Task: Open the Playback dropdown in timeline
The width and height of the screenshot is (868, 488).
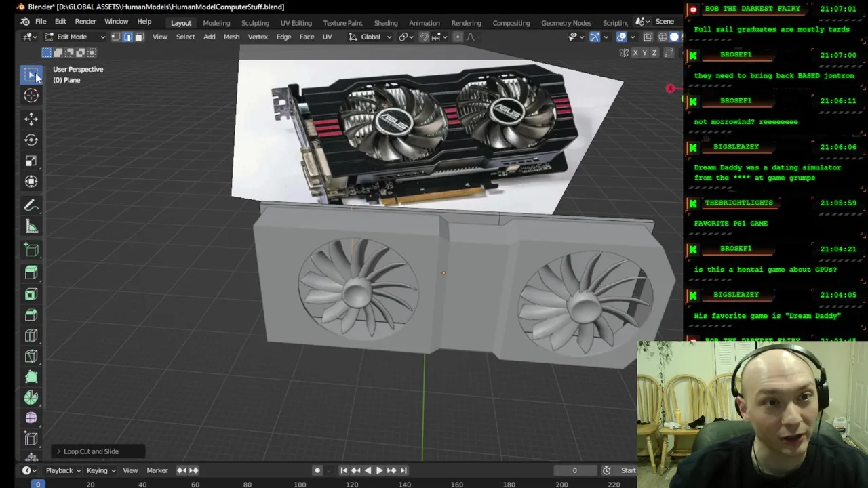Action: coord(63,470)
